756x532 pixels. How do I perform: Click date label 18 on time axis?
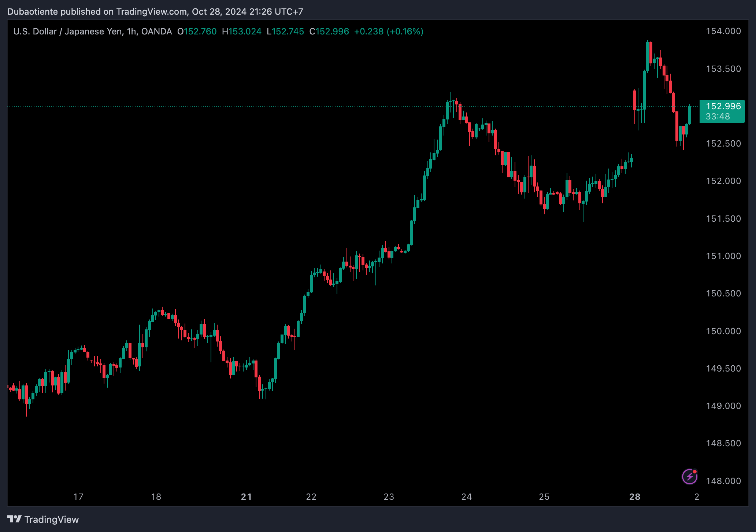pyautogui.click(x=156, y=497)
